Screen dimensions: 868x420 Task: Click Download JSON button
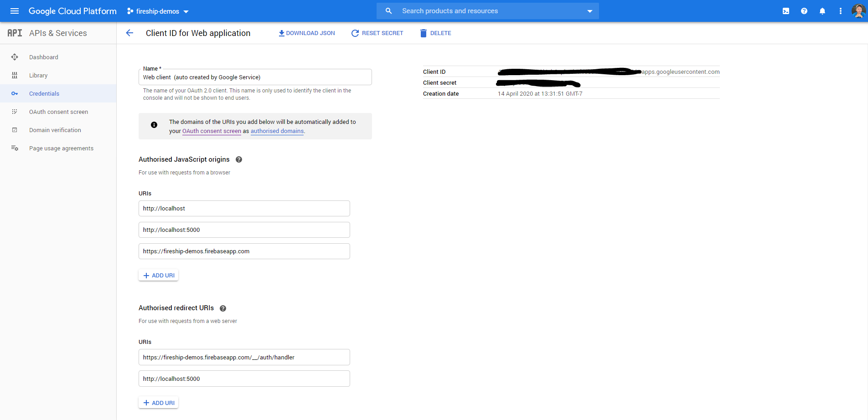coord(307,33)
